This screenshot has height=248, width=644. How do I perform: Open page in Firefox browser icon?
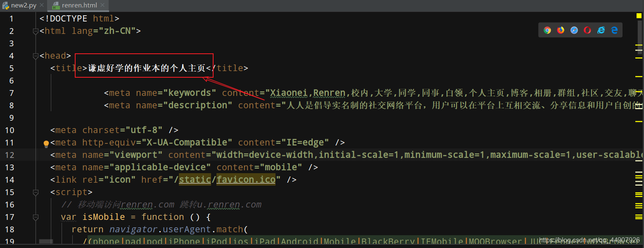point(561,30)
